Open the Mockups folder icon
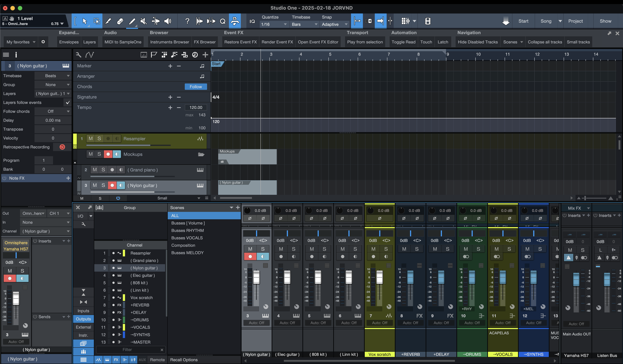The height and width of the screenshot is (364, 623). (201, 154)
